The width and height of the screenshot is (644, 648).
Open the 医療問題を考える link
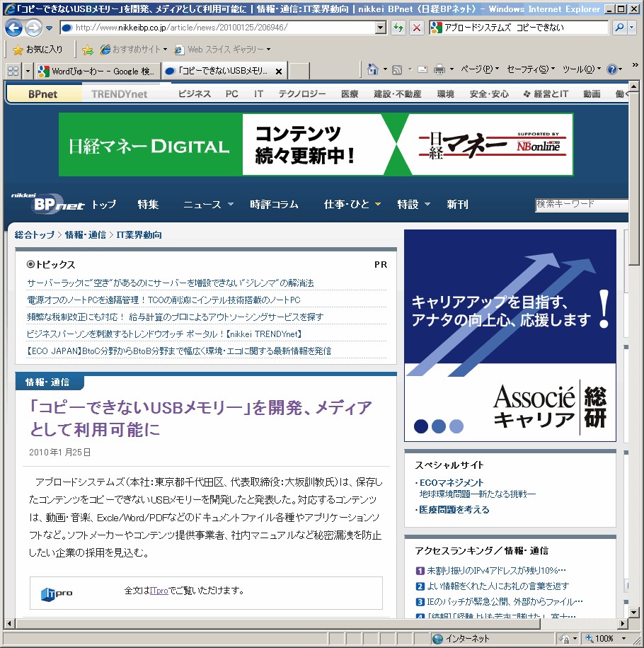click(454, 510)
